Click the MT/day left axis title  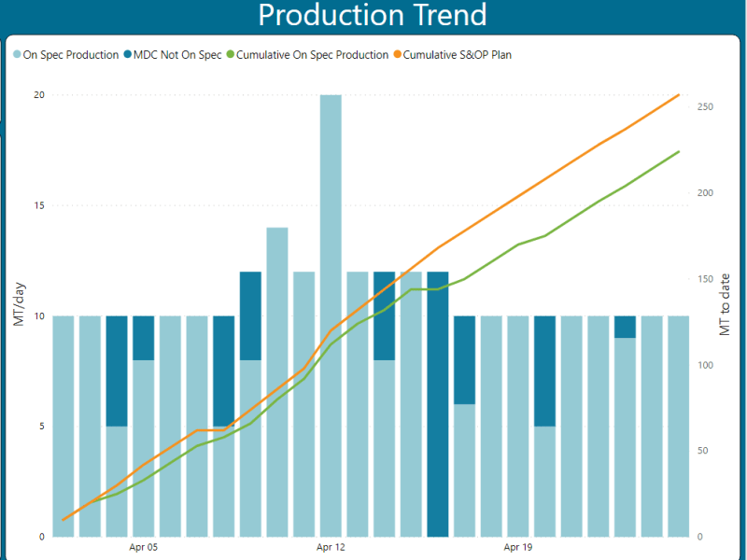click(x=19, y=306)
